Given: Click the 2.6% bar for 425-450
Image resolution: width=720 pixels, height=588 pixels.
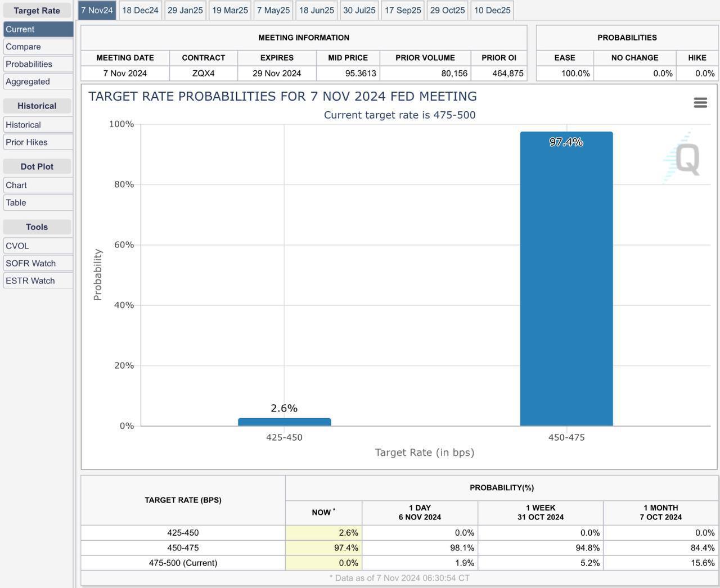Looking at the screenshot, I should point(284,422).
